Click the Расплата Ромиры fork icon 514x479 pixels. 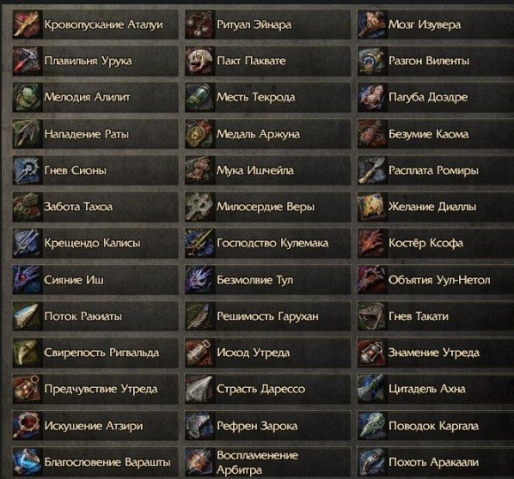(x=372, y=170)
